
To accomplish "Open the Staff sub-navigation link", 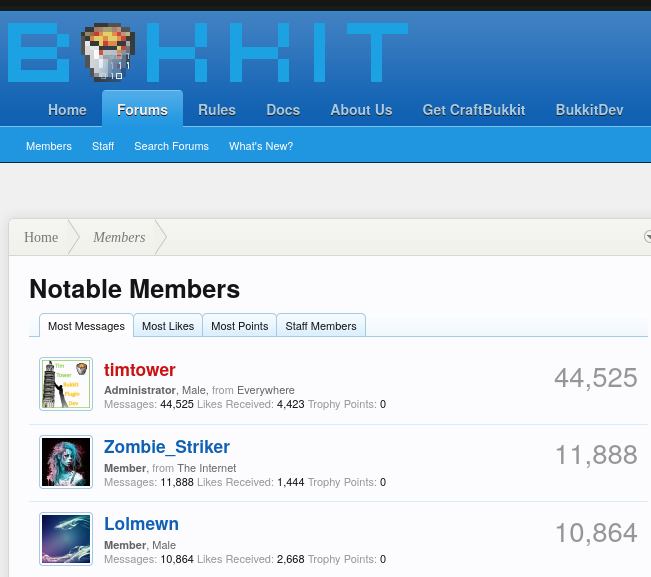I will pos(103,146).
